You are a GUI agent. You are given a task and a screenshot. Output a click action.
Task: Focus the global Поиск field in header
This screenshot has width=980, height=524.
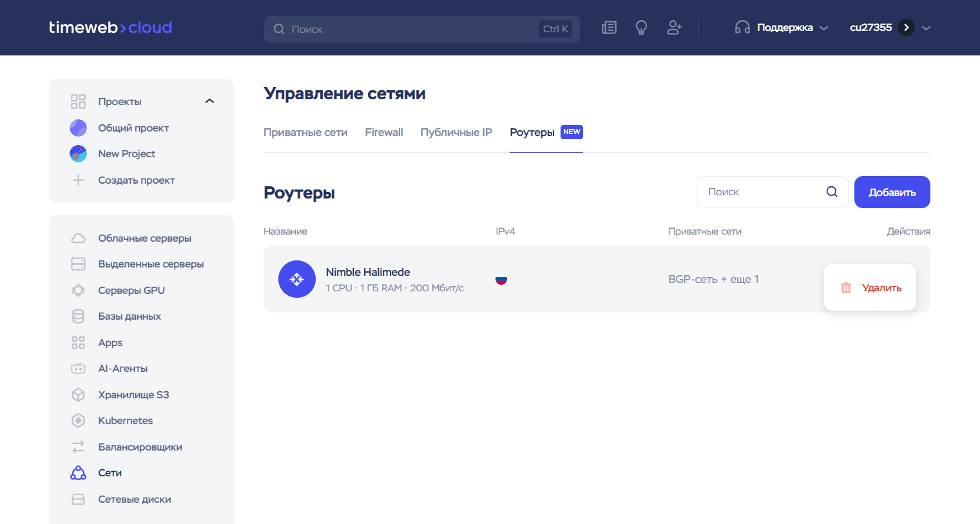click(422, 29)
